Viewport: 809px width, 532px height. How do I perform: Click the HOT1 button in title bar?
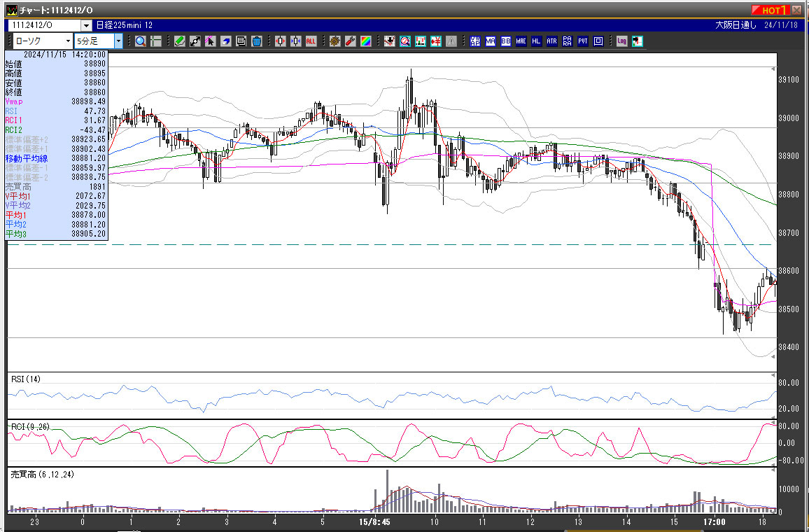pyautogui.click(x=770, y=10)
